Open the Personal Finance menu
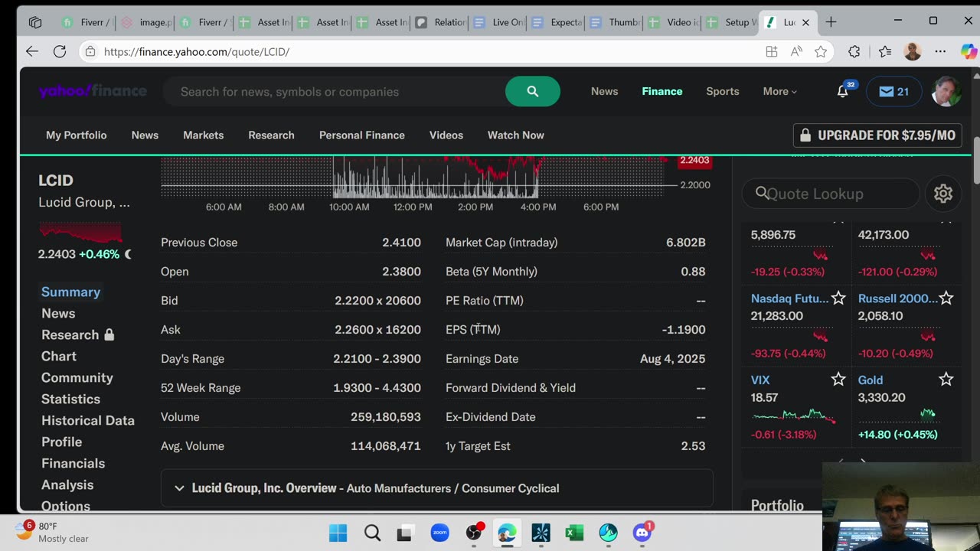980x551 pixels. (x=362, y=135)
